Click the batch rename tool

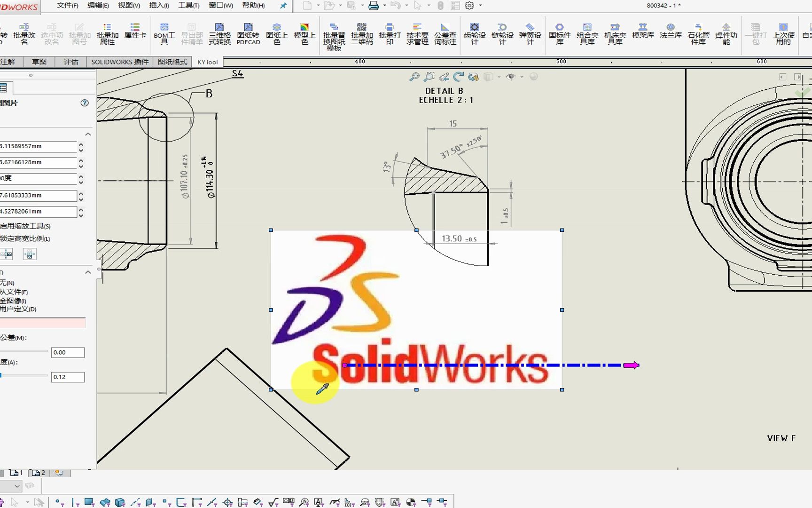pyautogui.click(x=24, y=33)
